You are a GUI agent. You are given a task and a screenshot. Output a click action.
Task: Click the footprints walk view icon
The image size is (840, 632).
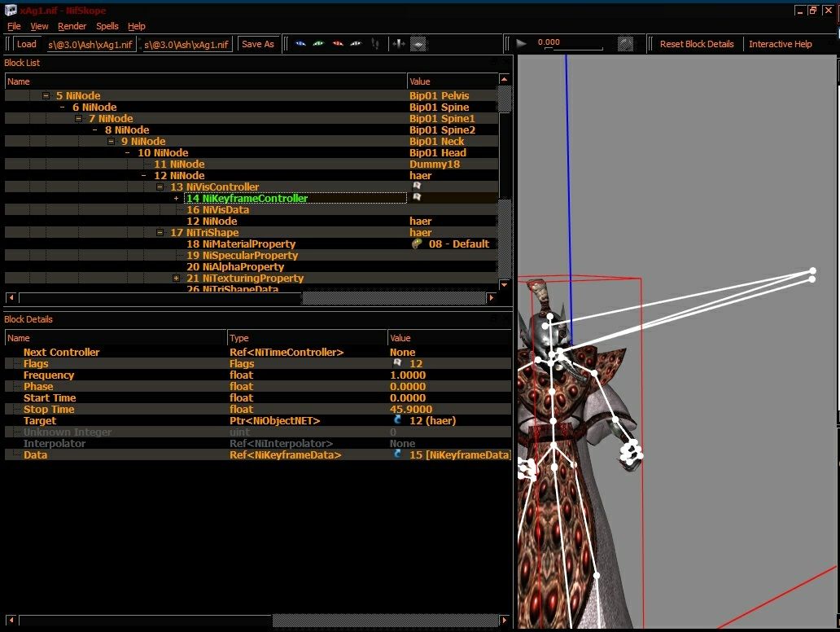(375, 44)
